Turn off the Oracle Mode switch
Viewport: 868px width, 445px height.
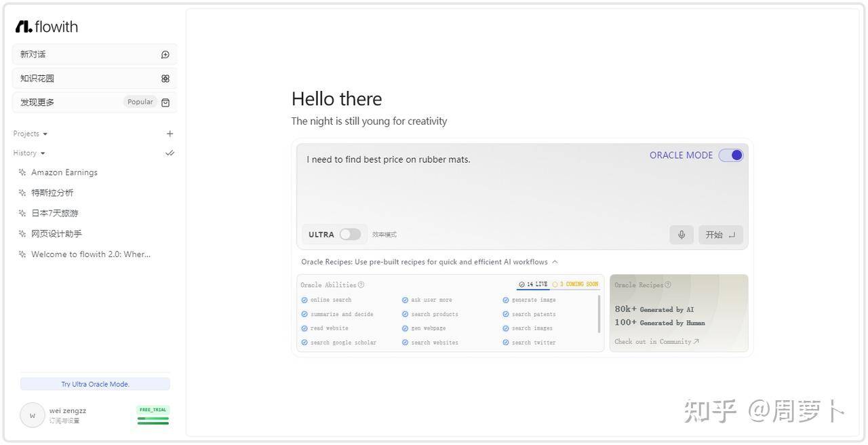731,155
